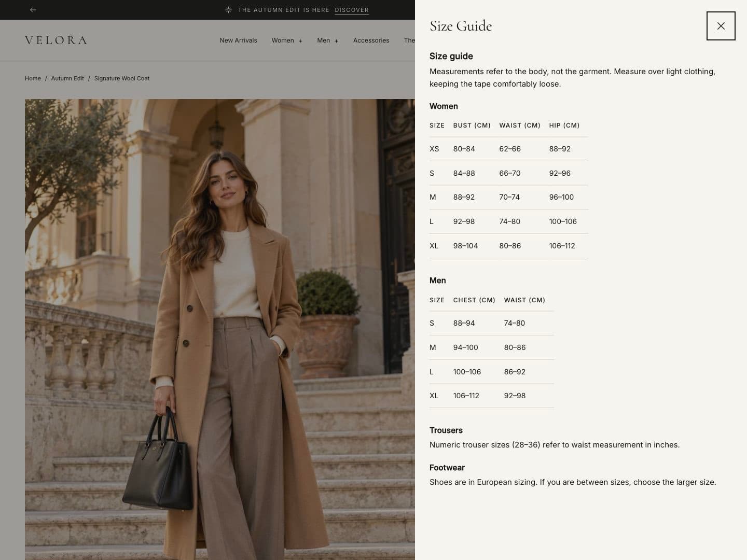Select the XS row bust value 80–84
This screenshot has width=747, height=560.
point(464,149)
